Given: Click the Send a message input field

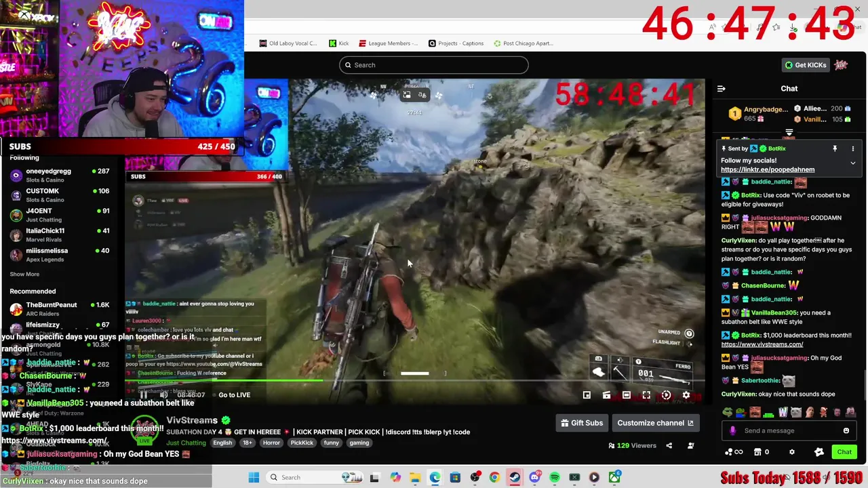Looking at the screenshot, I should [789, 431].
